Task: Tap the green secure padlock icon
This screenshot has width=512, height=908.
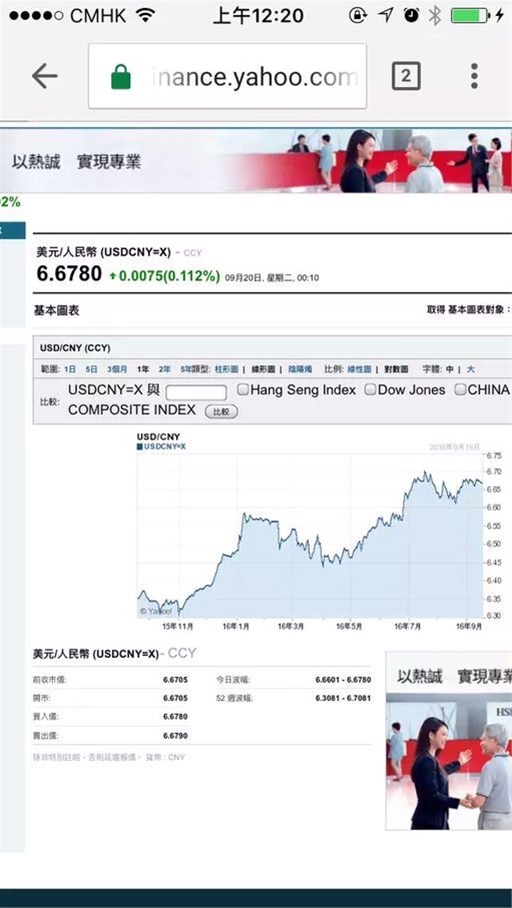Action: click(120, 76)
